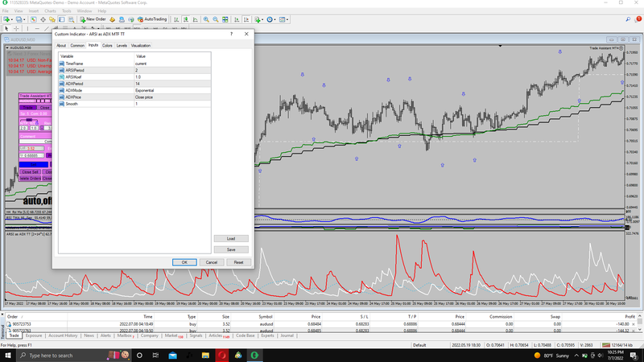Open the Charts menu
This screenshot has height=362, width=644.
pos(49,10)
